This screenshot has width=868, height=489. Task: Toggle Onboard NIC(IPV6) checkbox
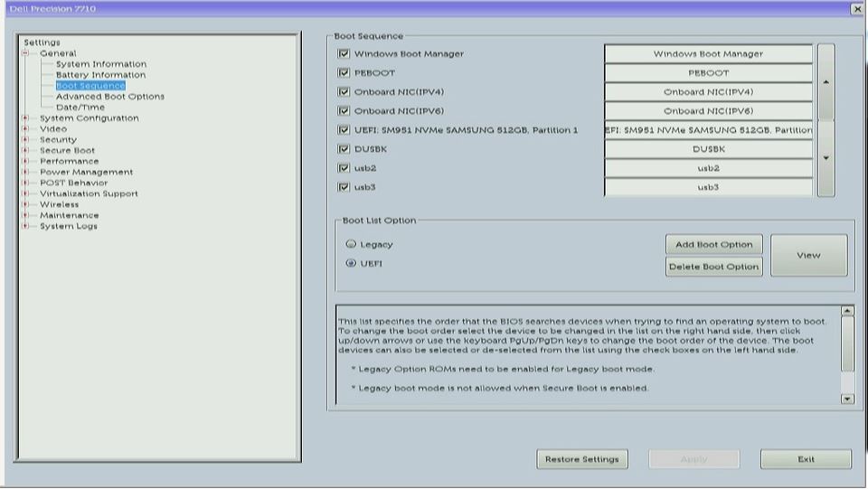344,110
